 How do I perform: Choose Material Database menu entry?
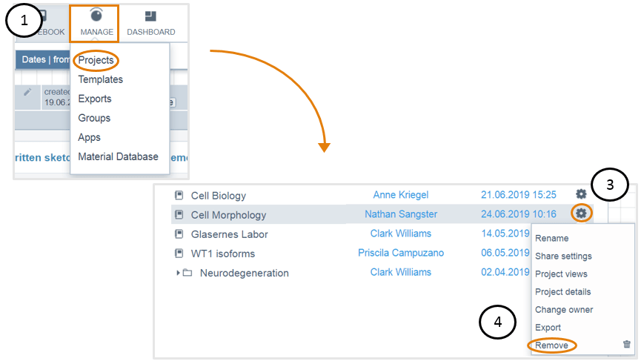point(118,156)
